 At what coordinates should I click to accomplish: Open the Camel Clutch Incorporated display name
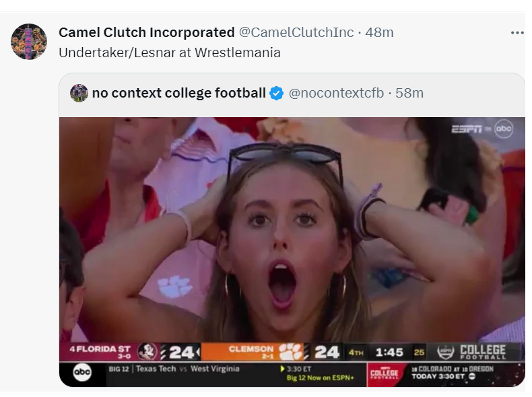(147, 32)
